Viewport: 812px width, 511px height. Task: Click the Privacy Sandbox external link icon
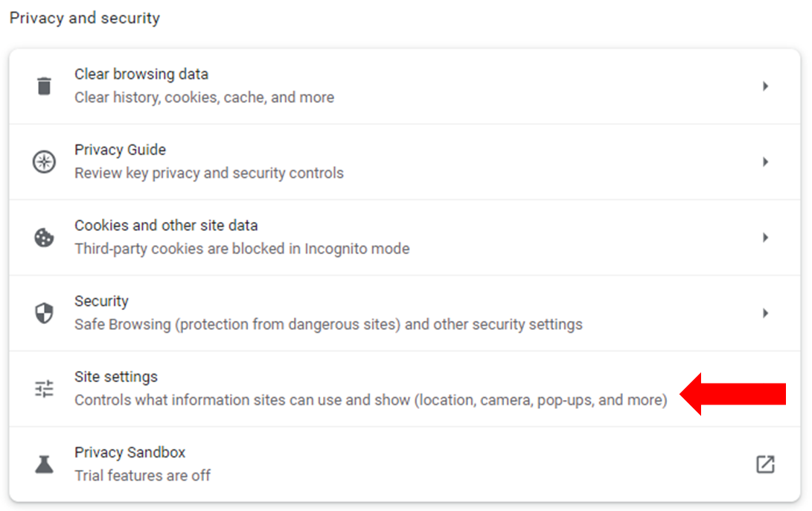(x=765, y=464)
